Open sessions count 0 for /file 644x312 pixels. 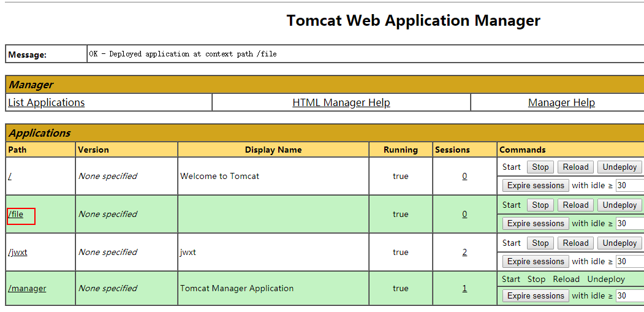pyautogui.click(x=464, y=214)
